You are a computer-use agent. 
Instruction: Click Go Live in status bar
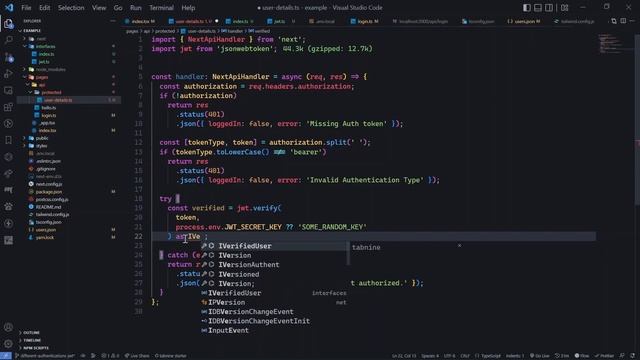pos(540,356)
